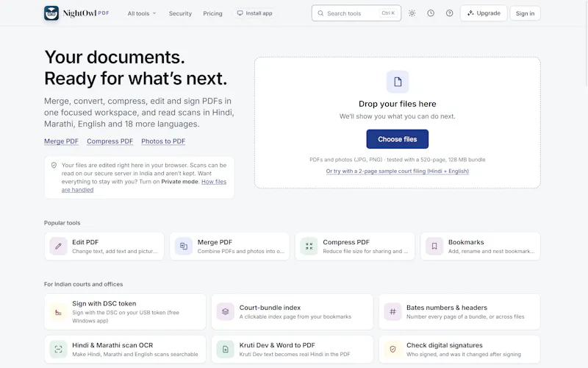Screen dimensions: 588x368
Task: Click the Kruti Dev & Word to PDF icon
Action: click(226, 349)
